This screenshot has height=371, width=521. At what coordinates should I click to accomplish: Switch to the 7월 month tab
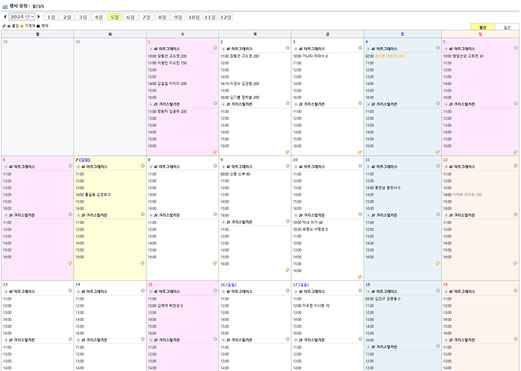pos(146,17)
